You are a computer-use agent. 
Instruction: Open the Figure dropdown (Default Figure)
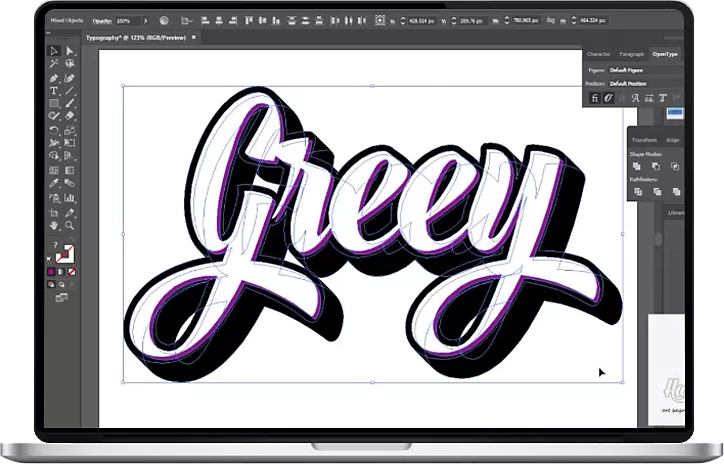[x=646, y=70]
